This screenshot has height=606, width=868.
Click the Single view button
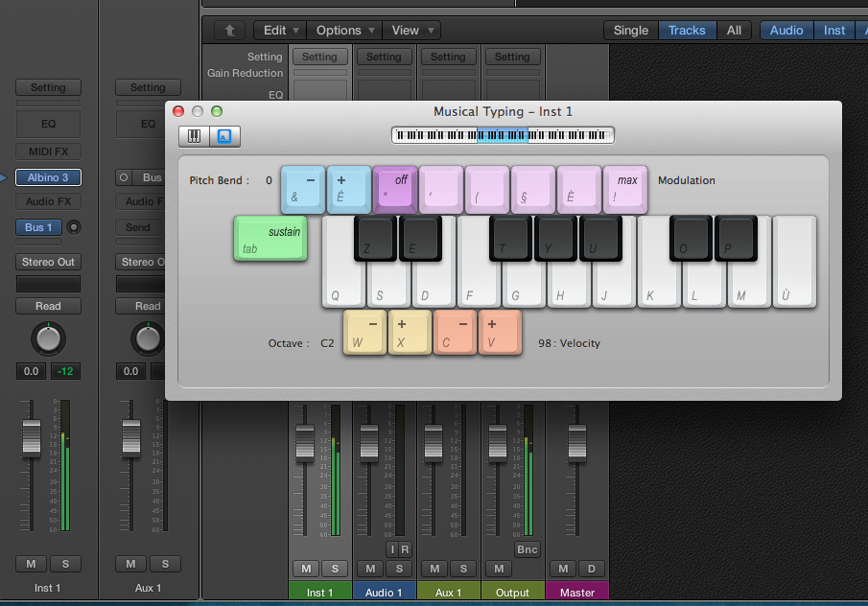[x=630, y=30]
